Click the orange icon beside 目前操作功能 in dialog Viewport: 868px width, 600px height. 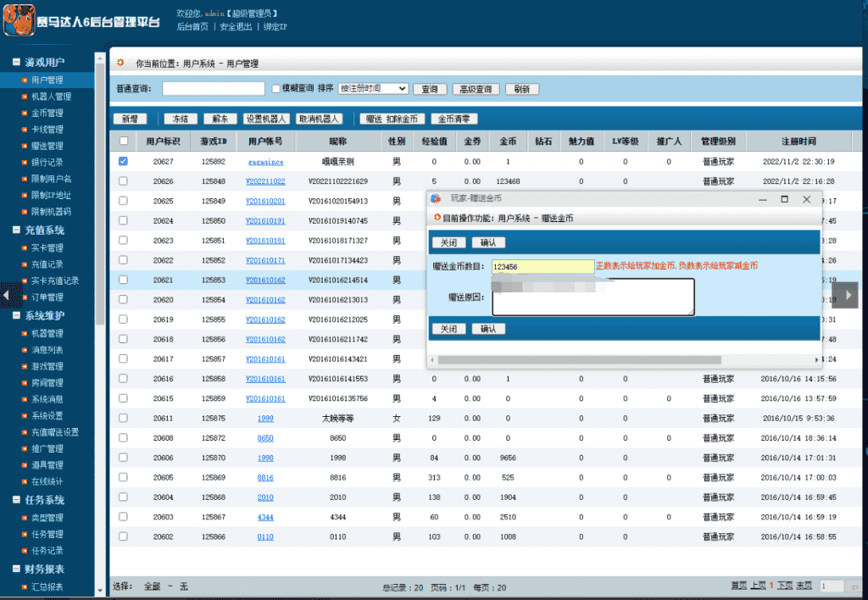437,218
